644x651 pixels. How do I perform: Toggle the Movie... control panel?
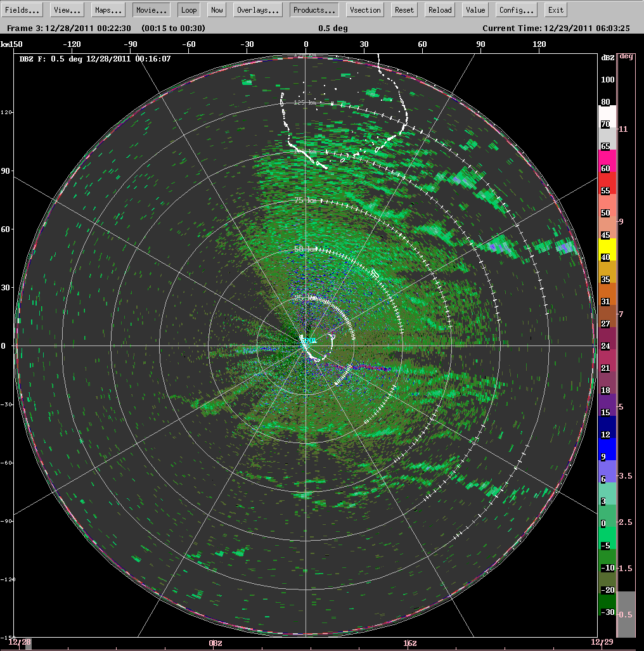pyautogui.click(x=151, y=10)
